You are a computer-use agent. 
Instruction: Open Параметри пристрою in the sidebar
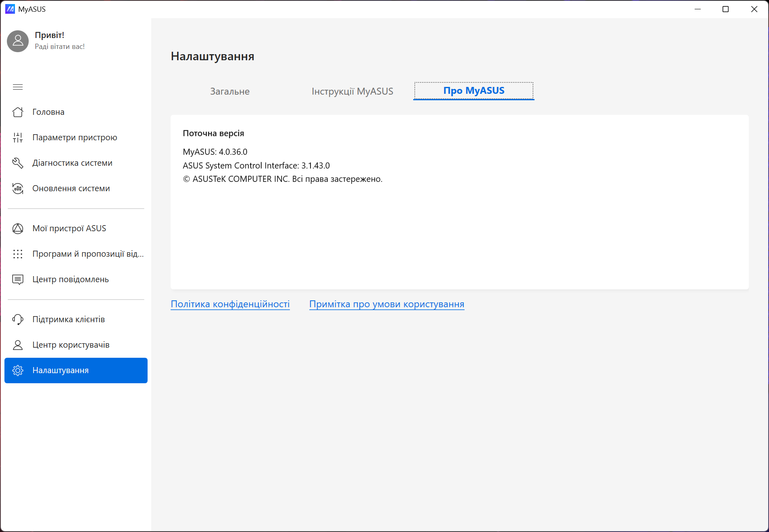(76, 137)
